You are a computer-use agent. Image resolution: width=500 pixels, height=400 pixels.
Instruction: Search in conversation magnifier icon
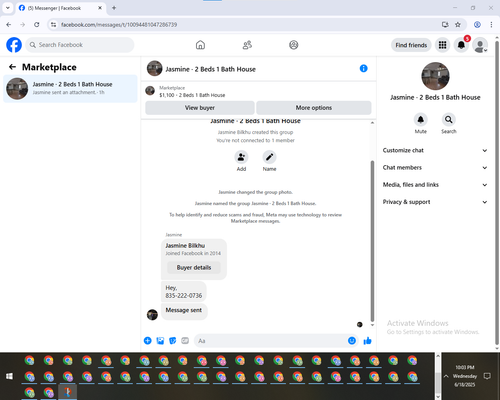pyautogui.click(x=449, y=119)
